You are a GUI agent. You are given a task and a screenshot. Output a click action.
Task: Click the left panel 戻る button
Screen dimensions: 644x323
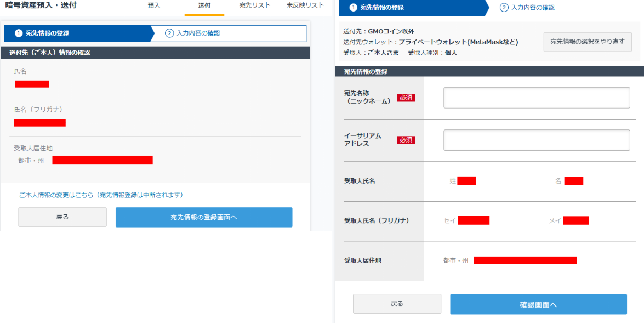pyautogui.click(x=62, y=217)
